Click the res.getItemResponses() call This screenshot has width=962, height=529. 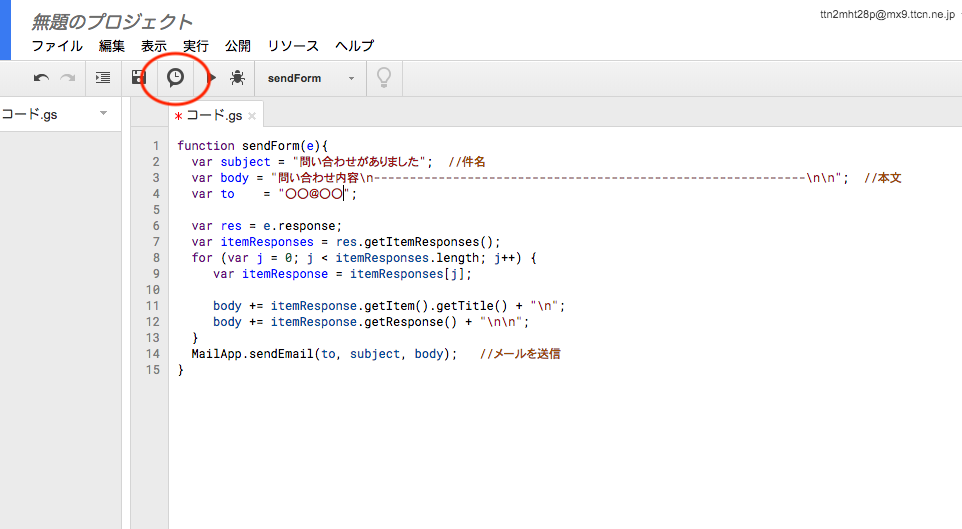click(x=415, y=242)
